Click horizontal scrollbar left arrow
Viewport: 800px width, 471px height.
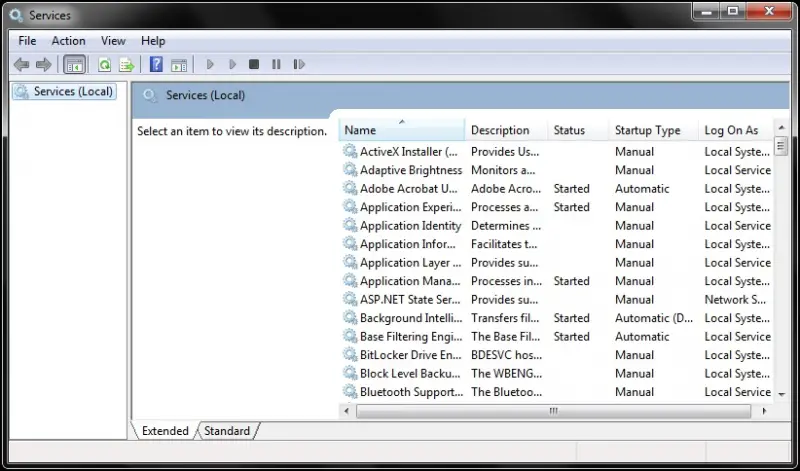point(347,411)
